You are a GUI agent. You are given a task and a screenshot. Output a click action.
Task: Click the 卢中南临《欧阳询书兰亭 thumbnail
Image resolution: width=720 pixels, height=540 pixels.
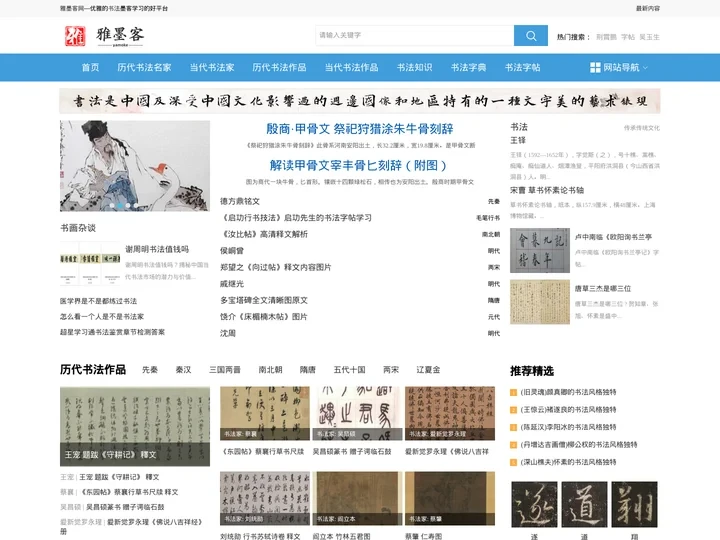click(x=540, y=250)
